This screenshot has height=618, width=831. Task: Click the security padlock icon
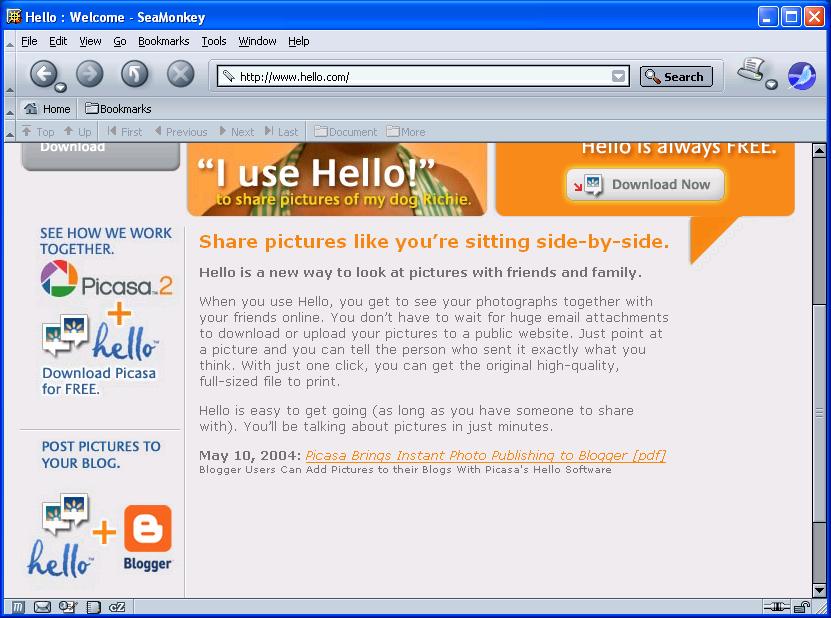coord(802,607)
